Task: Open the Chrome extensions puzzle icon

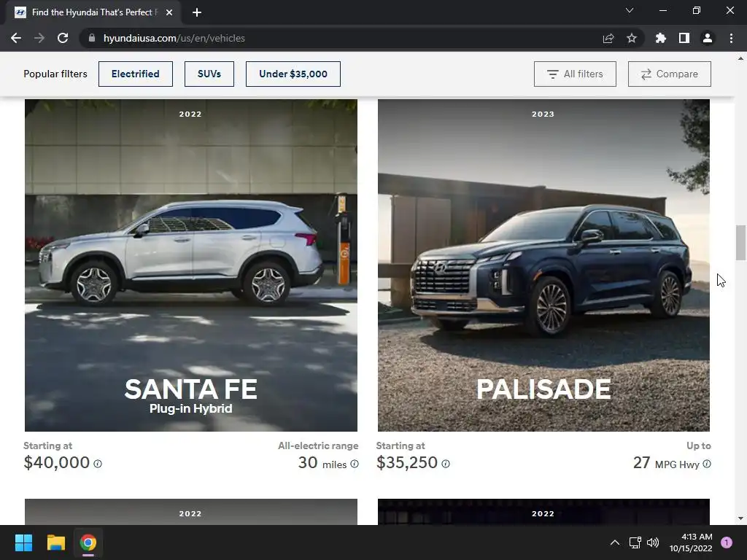Action: click(x=661, y=38)
